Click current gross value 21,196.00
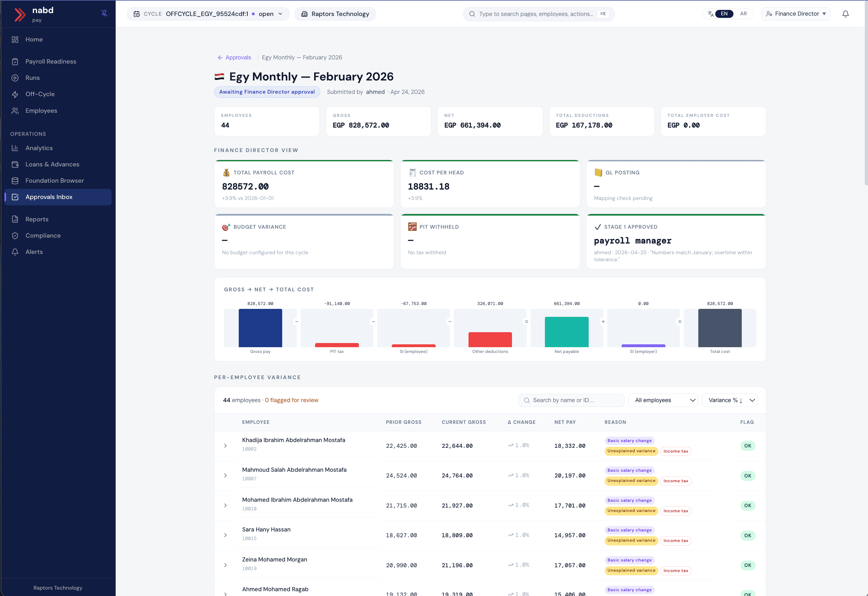This screenshot has width=868, height=596. coord(457,565)
